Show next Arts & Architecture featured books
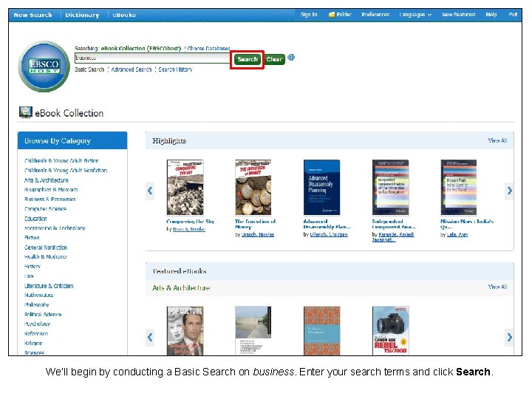The width and height of the screenshot is (532, 399). click(509, 337)
